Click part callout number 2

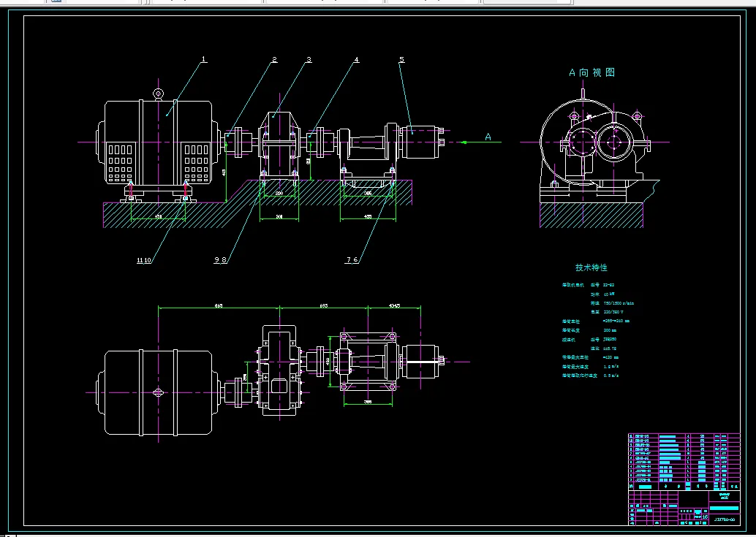[274, 60]
